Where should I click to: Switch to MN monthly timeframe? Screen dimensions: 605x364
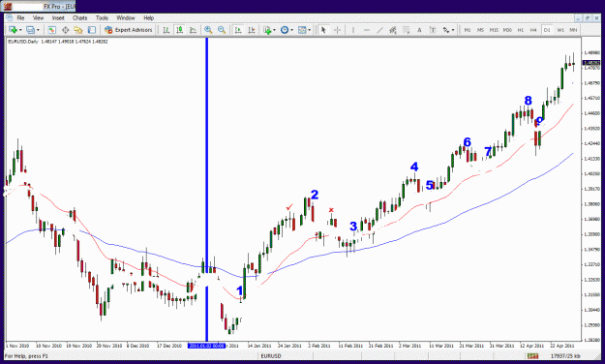coord(573,30)
